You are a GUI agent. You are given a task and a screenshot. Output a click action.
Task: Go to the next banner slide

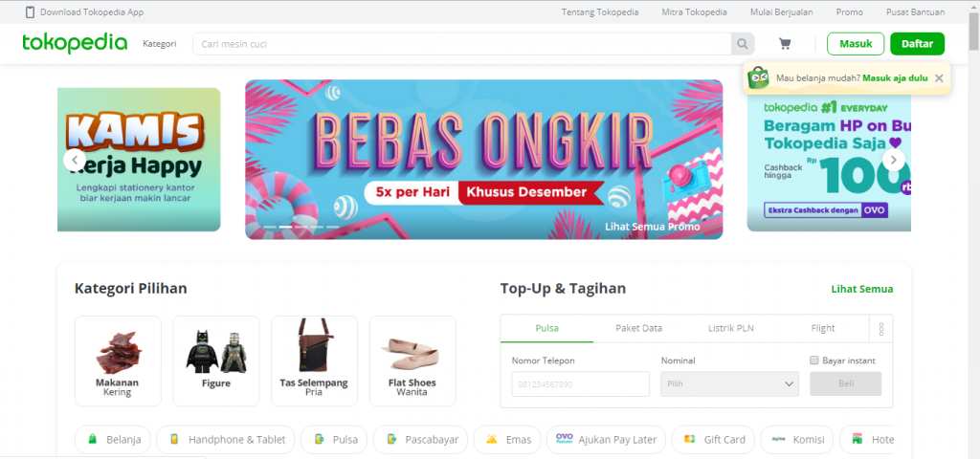click(x=893, y=160)
